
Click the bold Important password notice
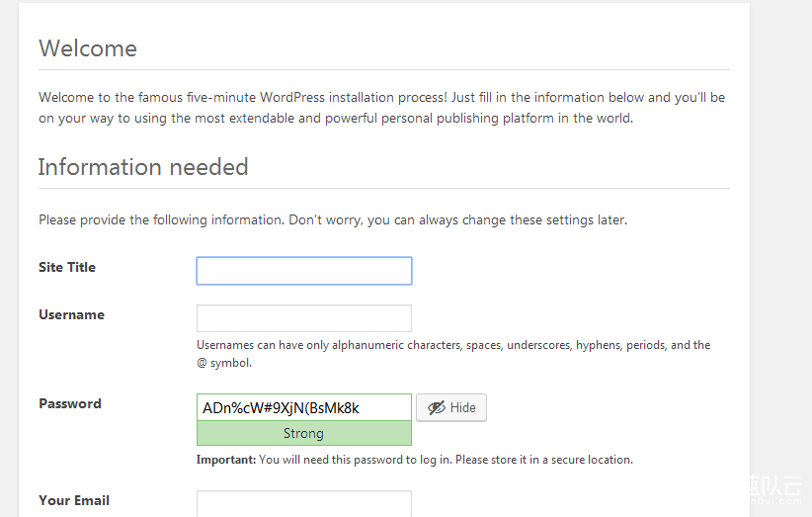[226, 460]
